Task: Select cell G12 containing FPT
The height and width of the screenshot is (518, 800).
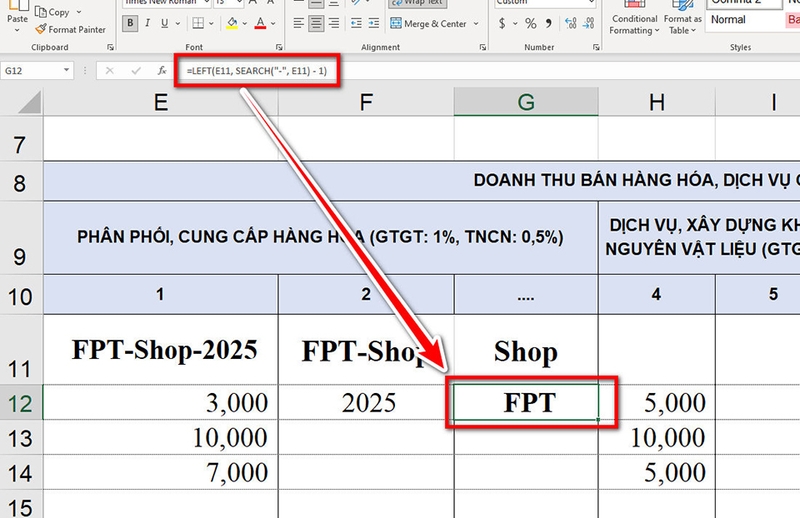Action: [526, 403]
